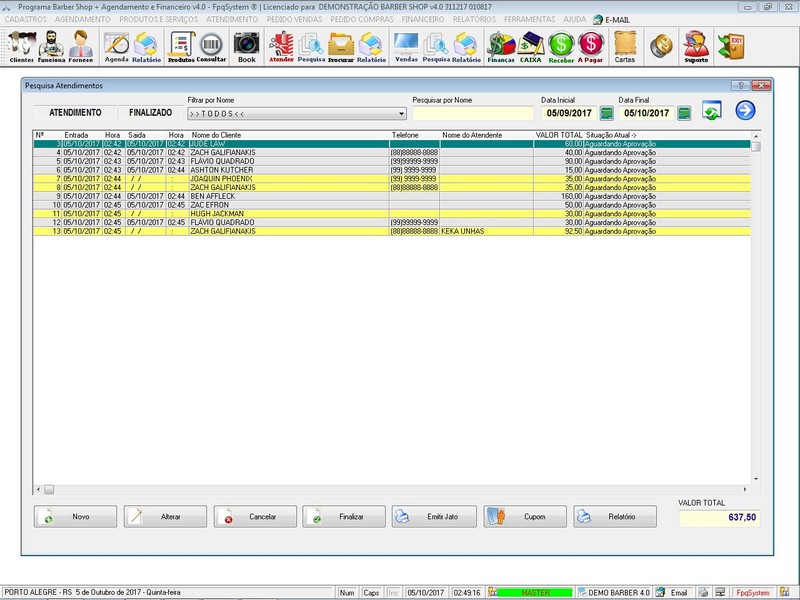Click the green refresh icon beside Data Final
Screen dimensions: 800x600
pos(711,111)
